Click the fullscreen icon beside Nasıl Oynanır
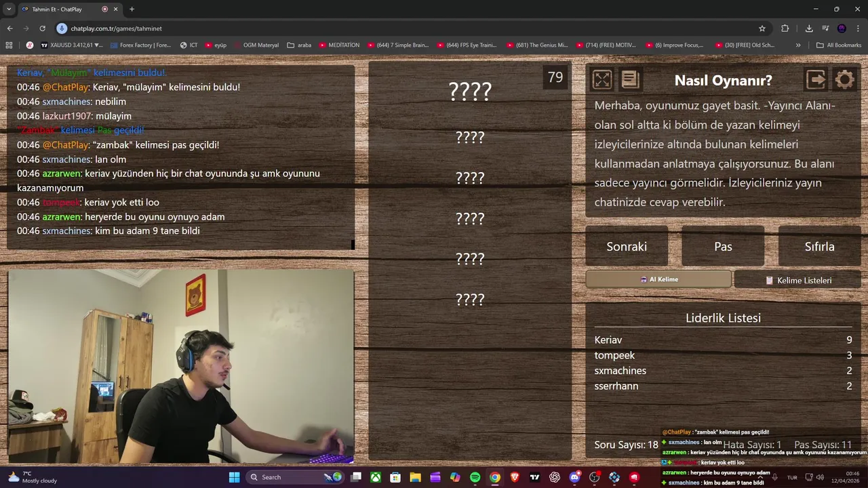This screenshot has width=868, height=488. (x=601, y=80)
